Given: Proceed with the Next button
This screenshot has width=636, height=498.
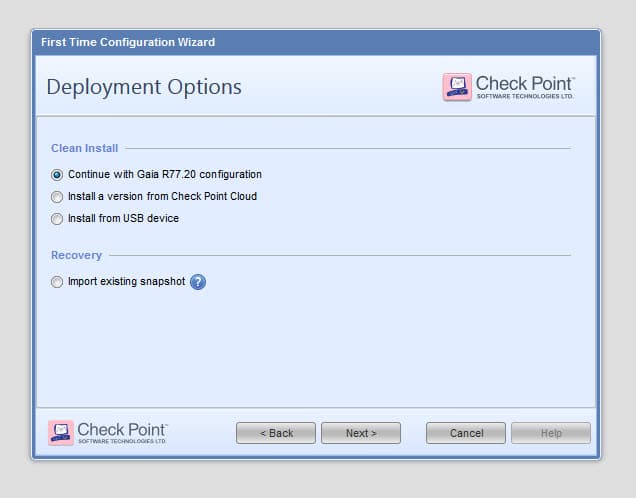Looking at the screenshot, I should coord(361,433).
